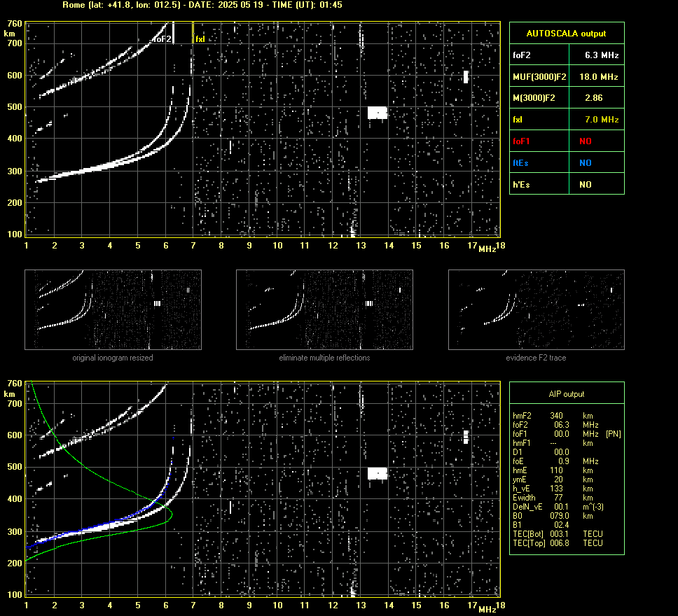
Task: Select the AUTOSCALA output table title
Action: pyautogui.click(x=566, y=34)
